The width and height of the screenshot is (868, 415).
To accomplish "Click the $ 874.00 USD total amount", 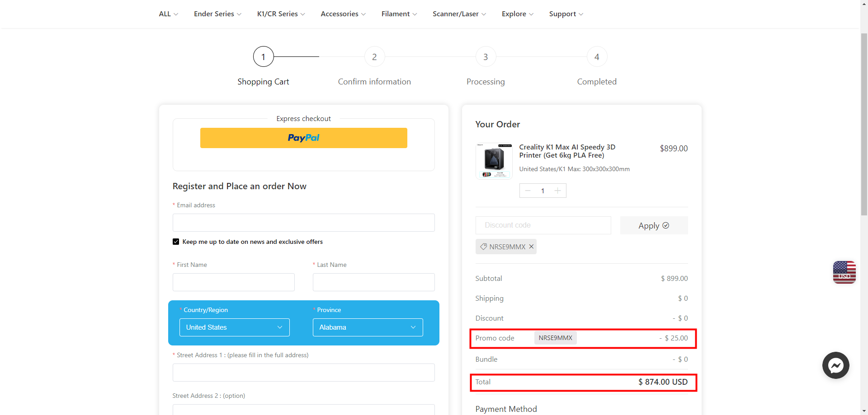I will 663,382.
